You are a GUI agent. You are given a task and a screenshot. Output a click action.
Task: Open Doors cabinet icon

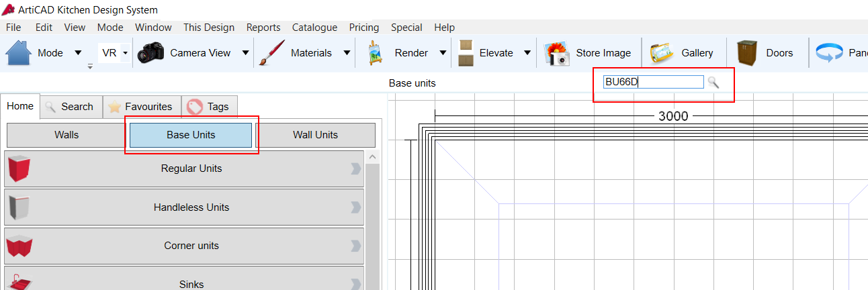[x=748, y=52]
